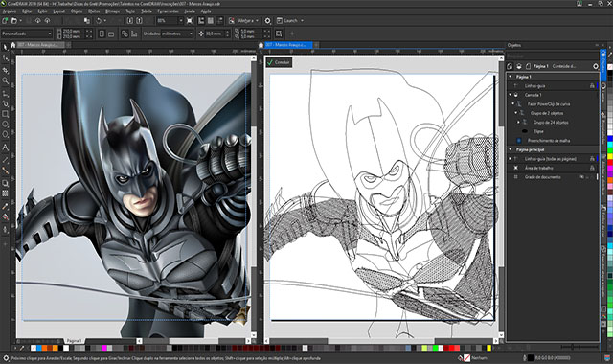Toggle lock on Linhas-guia layer

pyautogui.click(x=592, y=85)
